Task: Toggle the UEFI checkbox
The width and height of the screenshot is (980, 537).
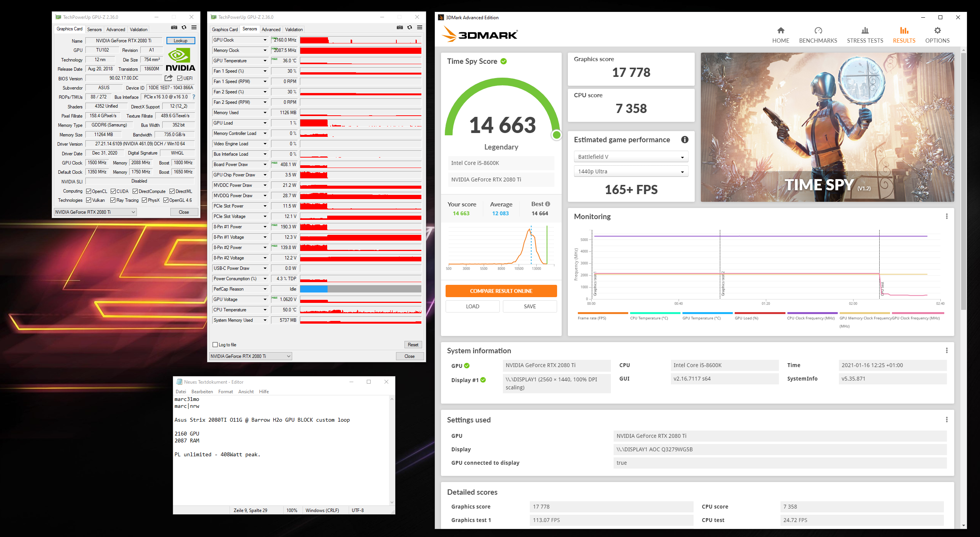Action: click(180, 78)
